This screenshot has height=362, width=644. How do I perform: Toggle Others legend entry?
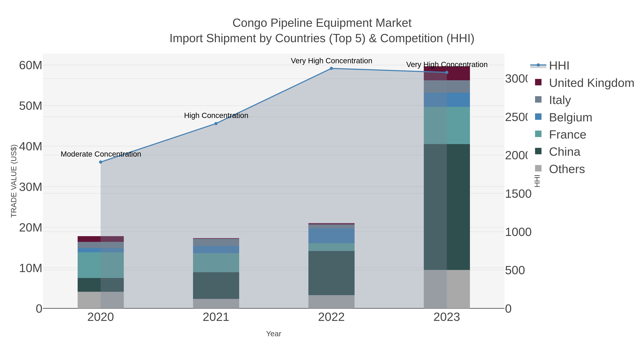pyautogui.click(x=560, y=169)
